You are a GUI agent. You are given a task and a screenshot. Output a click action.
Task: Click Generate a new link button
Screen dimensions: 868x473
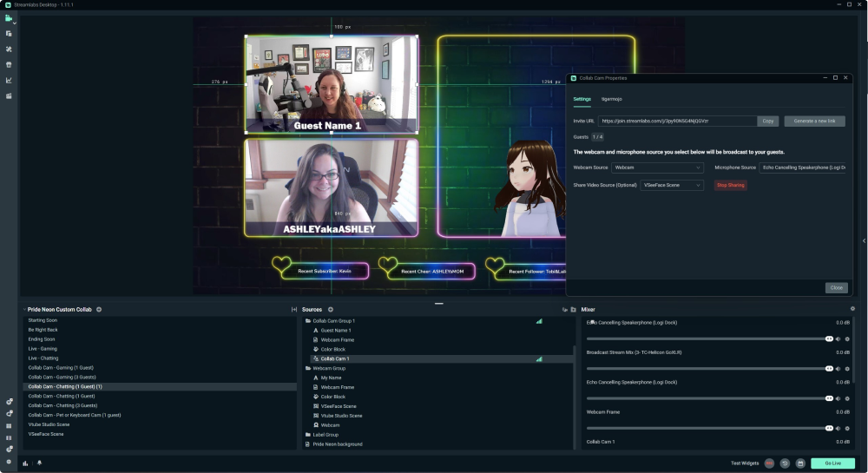point(814,122)
